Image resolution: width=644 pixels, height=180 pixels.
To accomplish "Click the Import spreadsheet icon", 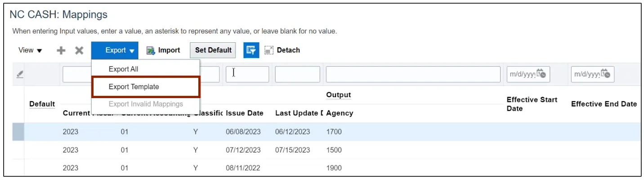I will coord(151,50).
